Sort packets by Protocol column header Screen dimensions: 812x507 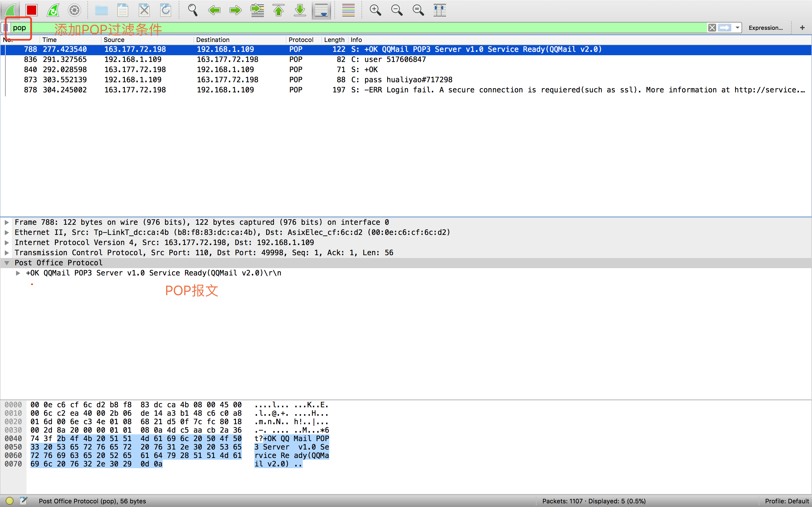click(x=301, y=39)
